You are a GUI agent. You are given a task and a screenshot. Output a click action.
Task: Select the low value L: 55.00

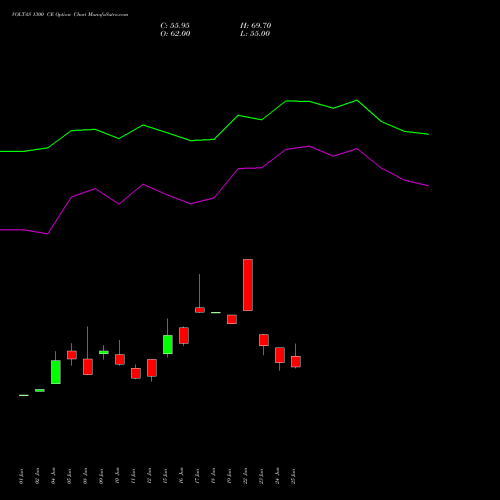pyautogui.click(x=255, y=34)
